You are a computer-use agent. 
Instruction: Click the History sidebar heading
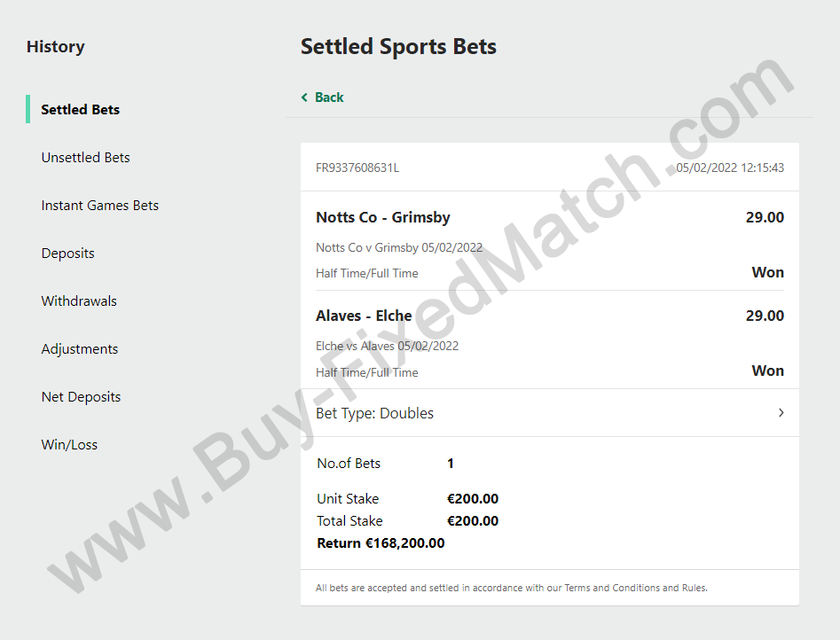coord(56,47)
